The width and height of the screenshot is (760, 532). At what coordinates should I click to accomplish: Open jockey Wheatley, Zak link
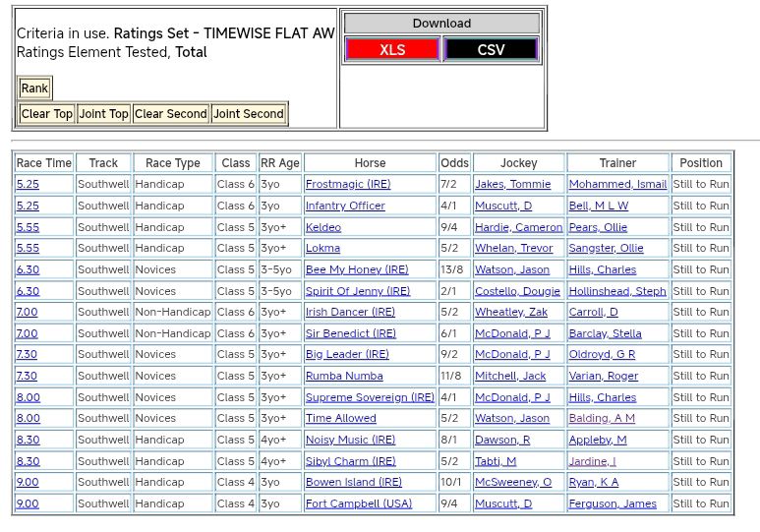[x=510, y=312]
